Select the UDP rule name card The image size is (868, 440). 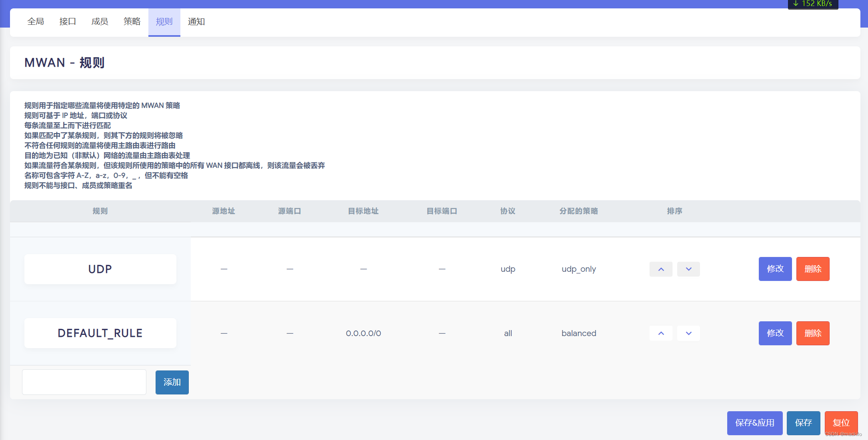click(x=100, y=269)
